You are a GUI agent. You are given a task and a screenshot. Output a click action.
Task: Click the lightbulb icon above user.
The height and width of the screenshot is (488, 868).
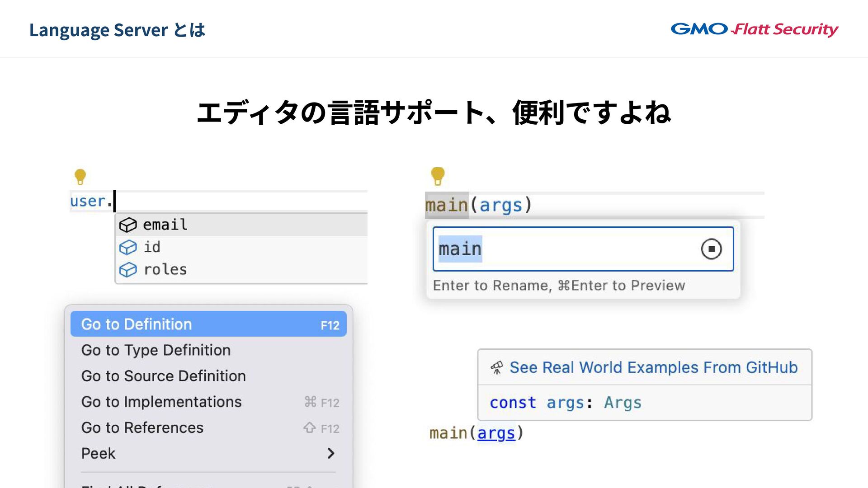point(80,176)
